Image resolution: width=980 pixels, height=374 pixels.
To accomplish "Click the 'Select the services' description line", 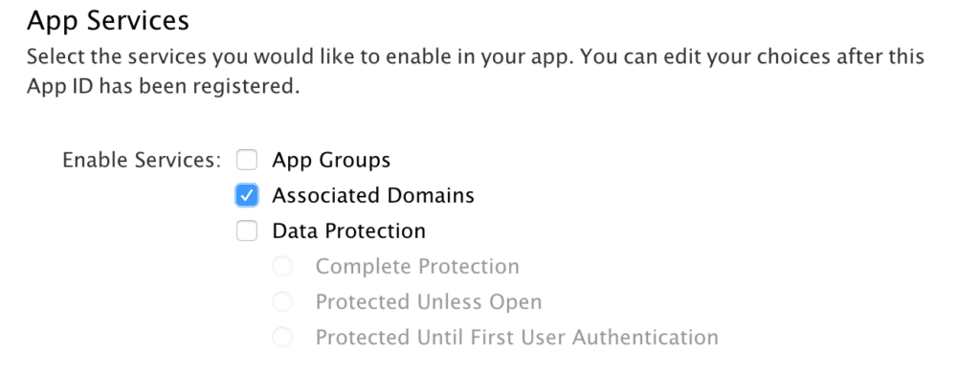I will pyautogui.click(x=476, y=56).
